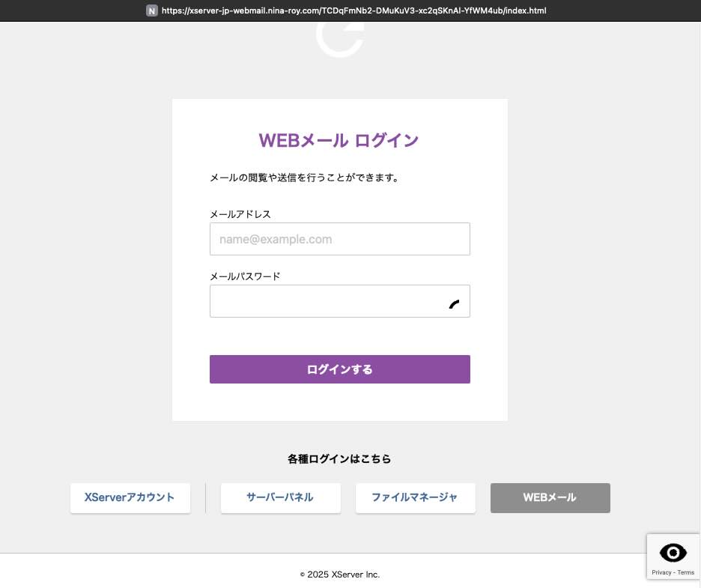Click the メールパスワード field label

[x=245, y=276]
